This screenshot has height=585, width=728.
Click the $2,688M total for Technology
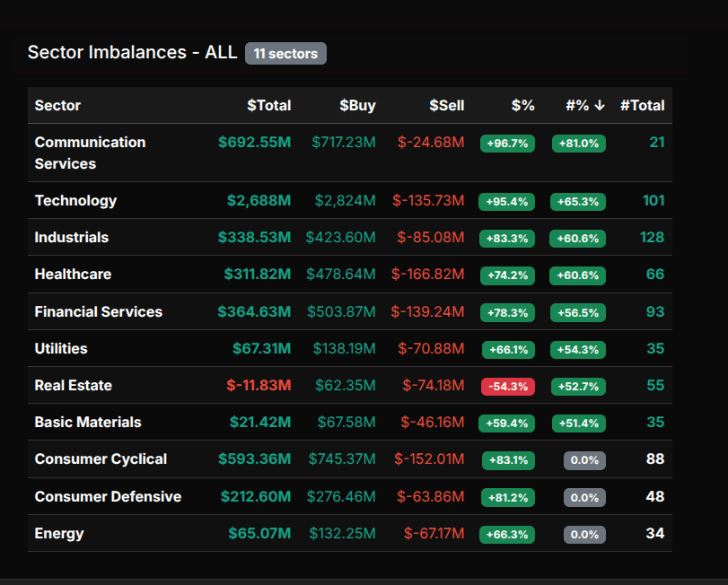[x=259, y=200]
